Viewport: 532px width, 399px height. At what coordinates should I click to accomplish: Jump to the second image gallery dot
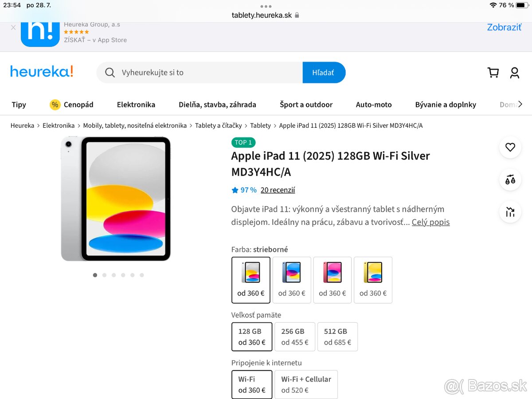tap(104, 275)
